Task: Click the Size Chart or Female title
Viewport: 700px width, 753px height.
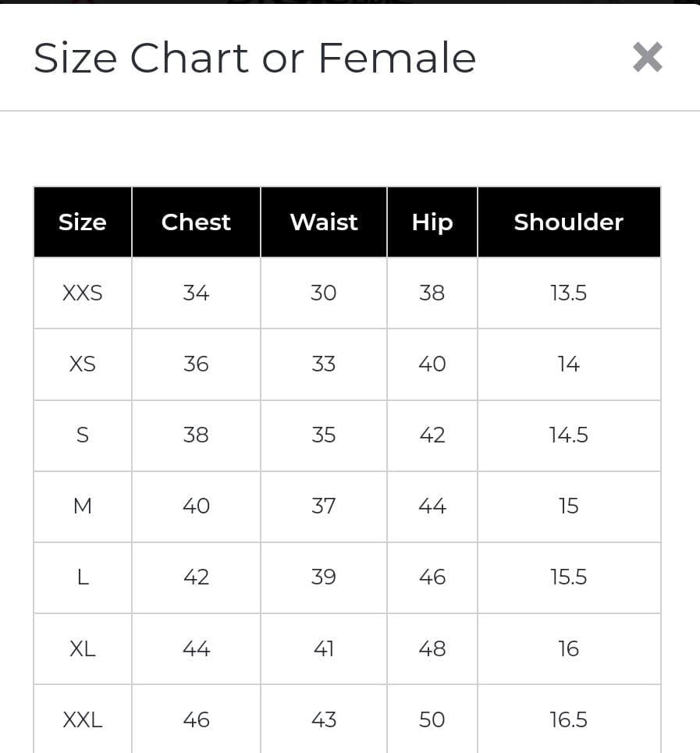Action: (x=254, y=59)
